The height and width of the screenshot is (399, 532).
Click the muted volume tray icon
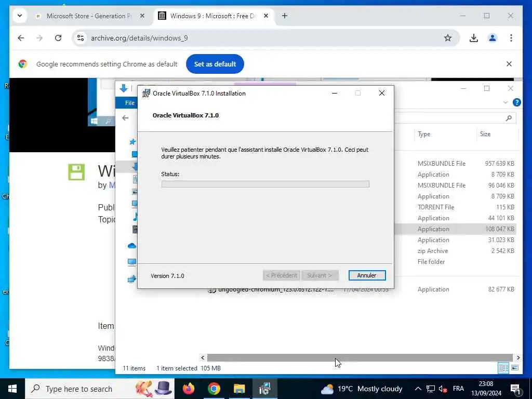tap(443, 389)
